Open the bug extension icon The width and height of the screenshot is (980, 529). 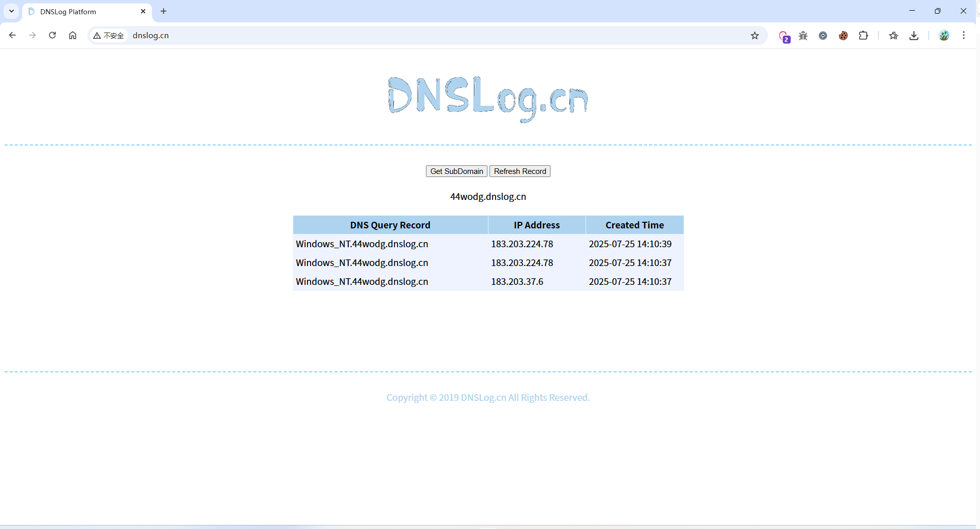pos(803,35)
